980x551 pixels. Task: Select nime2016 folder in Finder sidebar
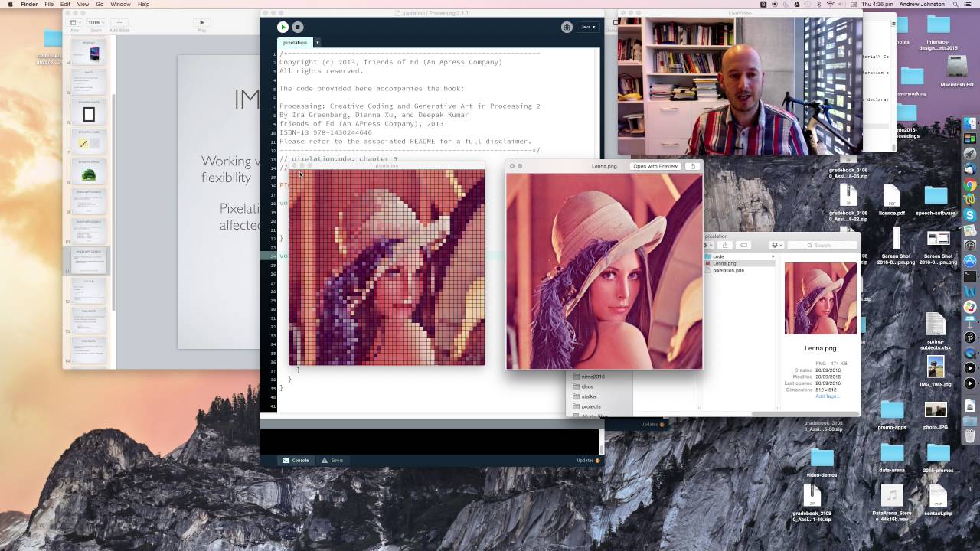pos(593,377)
